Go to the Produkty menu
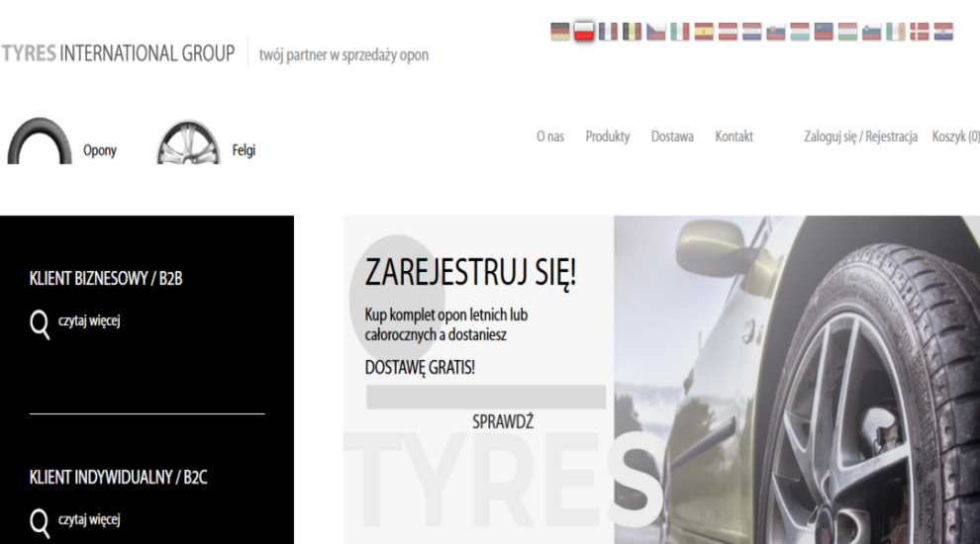 608,136
